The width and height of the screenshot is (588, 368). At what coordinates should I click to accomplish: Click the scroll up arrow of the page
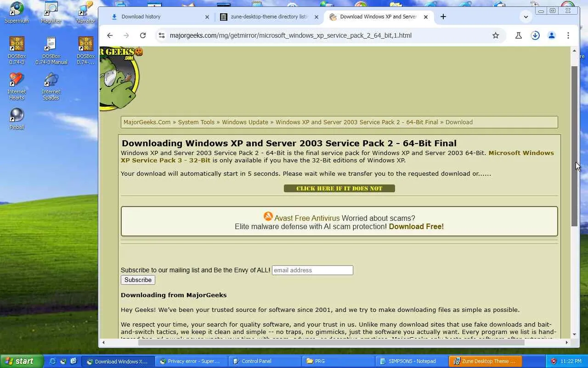[x=574, y=51]
